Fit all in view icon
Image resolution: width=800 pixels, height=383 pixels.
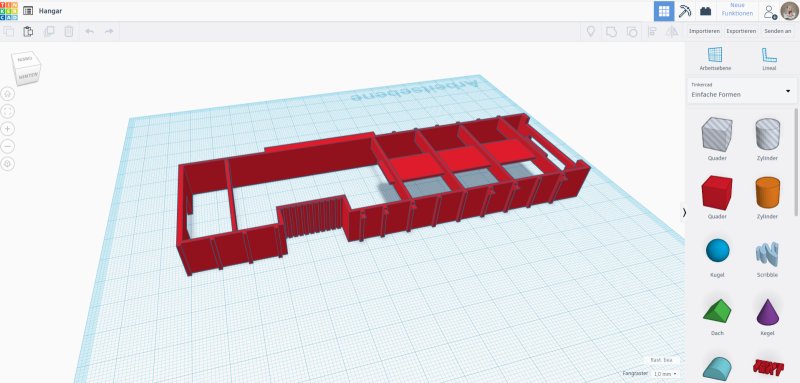pos(7,111)
